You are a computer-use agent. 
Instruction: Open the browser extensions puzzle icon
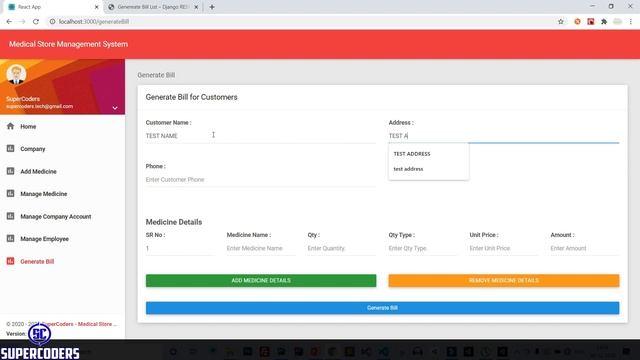click(604, 22)
